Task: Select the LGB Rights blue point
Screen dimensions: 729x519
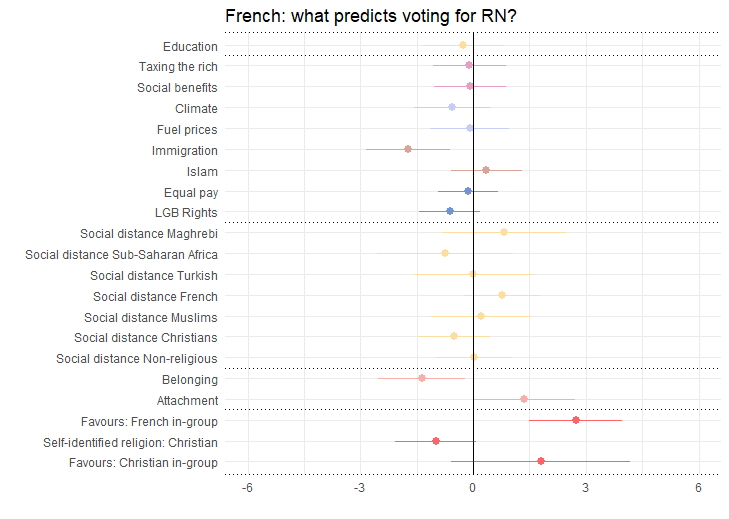Action: click(450, 211)
